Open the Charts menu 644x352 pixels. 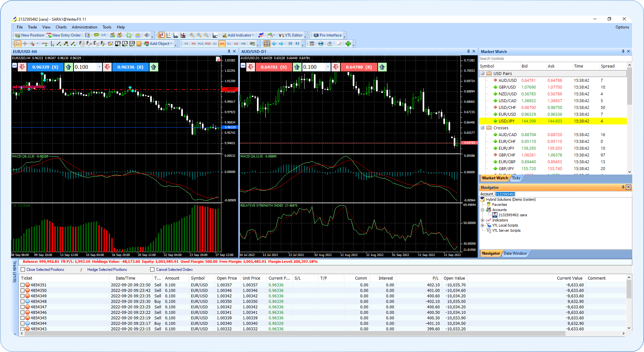[x=61, y=27]
